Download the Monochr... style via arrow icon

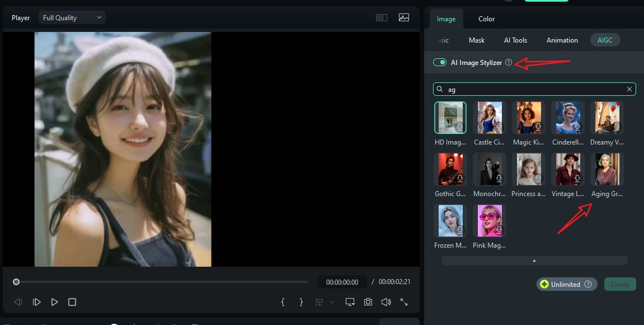pos(499,178)
